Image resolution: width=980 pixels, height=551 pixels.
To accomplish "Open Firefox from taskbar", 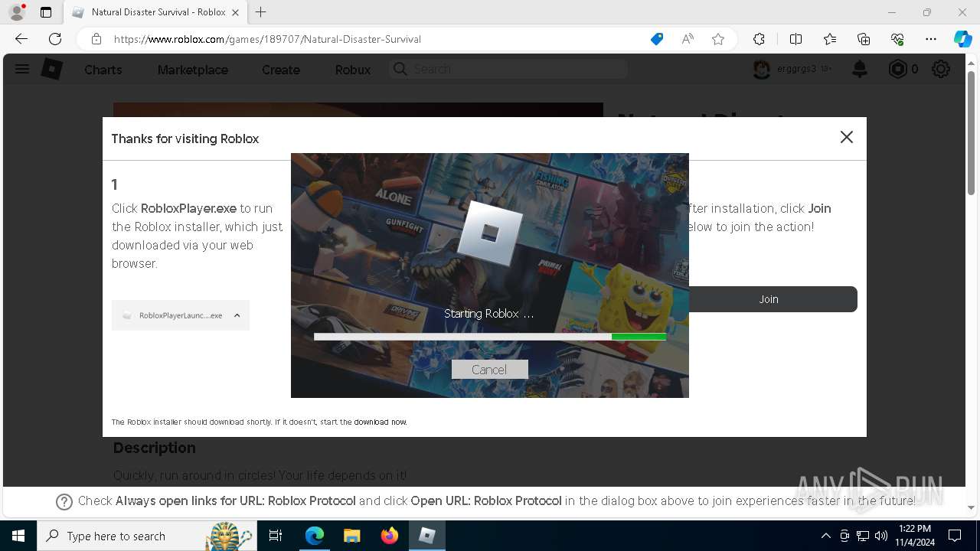I will click(x=390, y=536).
